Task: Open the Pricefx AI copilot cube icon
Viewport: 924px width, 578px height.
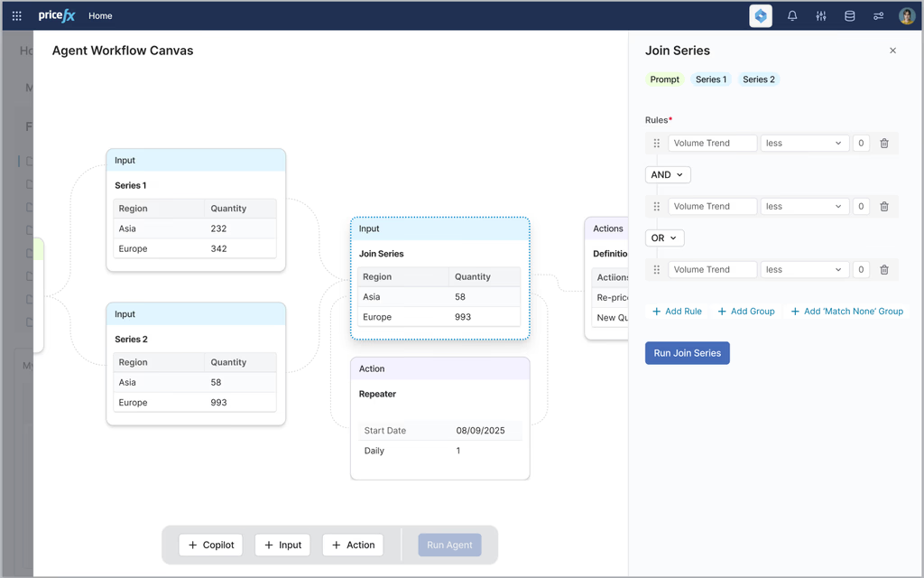Action: pyautogui.click(x=759, y=15)
